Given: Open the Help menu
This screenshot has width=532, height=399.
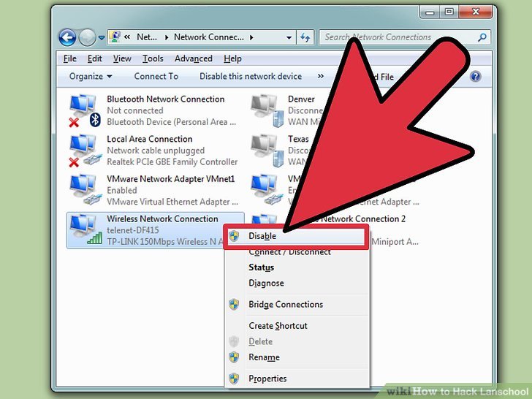Looking at the screenshot, I should [232, 58].
